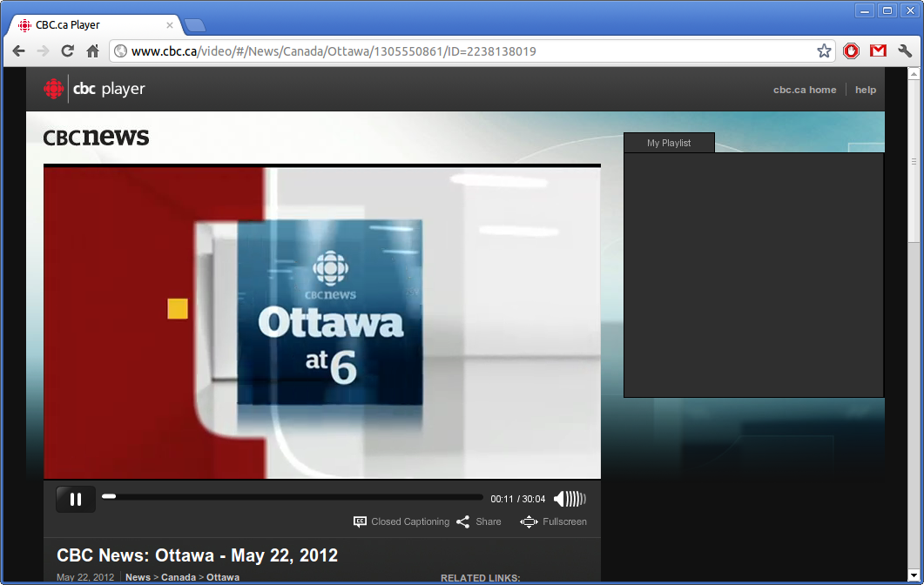Open the cbc.ca home link
This screenshot has width=924, height=585.
click(805, 90)
